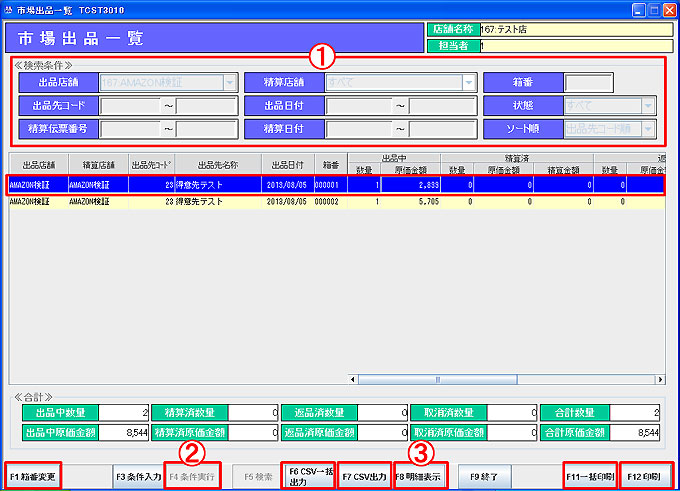Screen dimensions: 680x491
Task: Click F6 CSV一括出力 button
Action: [x=307, y=475]
